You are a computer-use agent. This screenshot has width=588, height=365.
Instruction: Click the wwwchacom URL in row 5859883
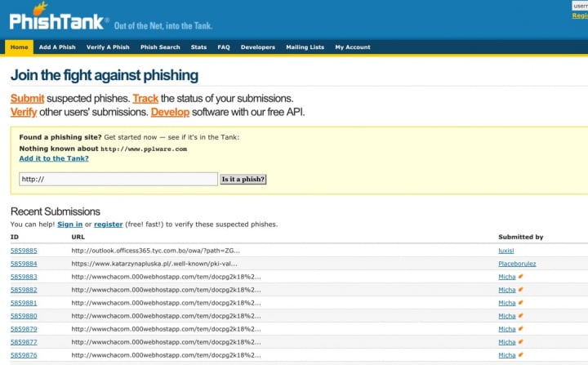pos(166,277)
